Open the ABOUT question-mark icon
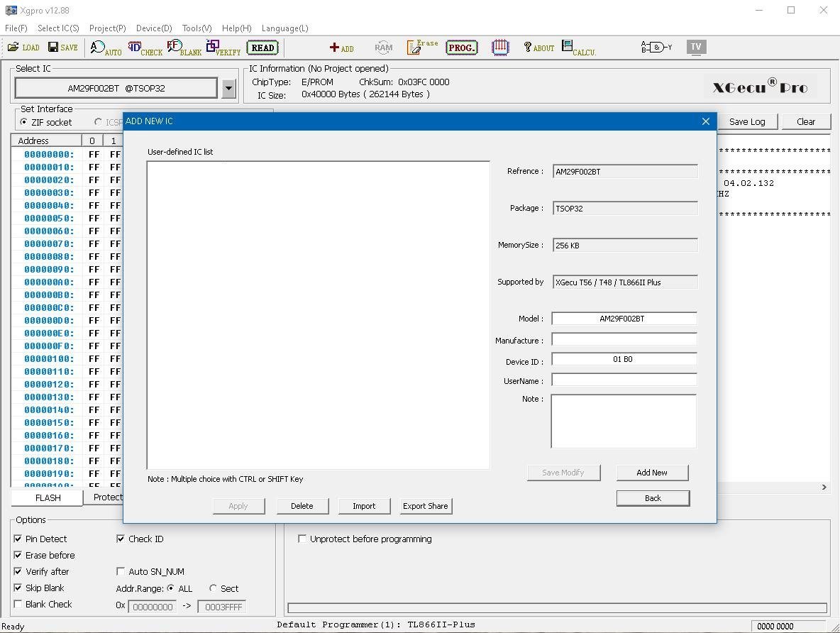 tap(539, 48)
